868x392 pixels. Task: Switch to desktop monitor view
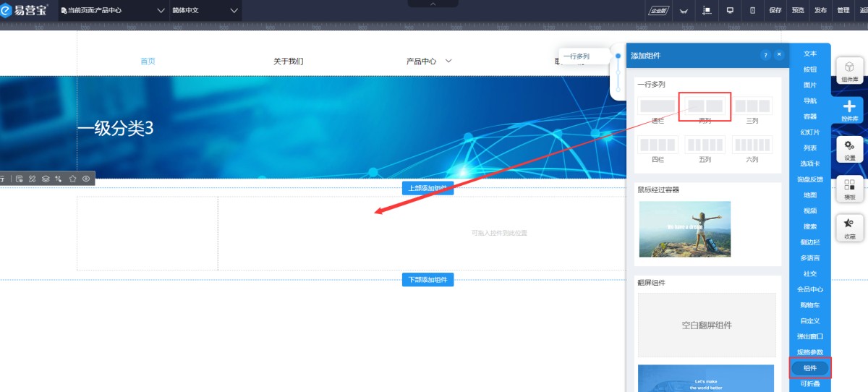coord(730,10)
